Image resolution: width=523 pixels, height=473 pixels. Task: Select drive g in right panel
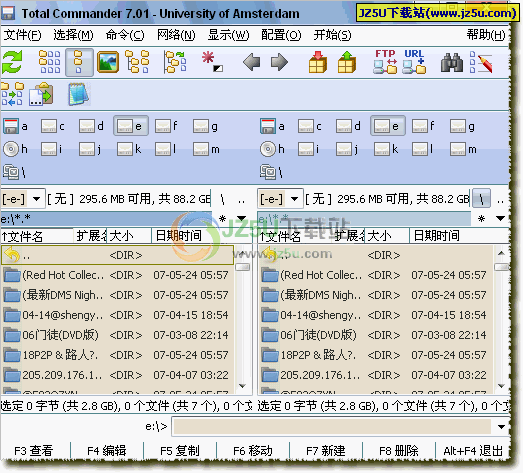click(462, 126)
